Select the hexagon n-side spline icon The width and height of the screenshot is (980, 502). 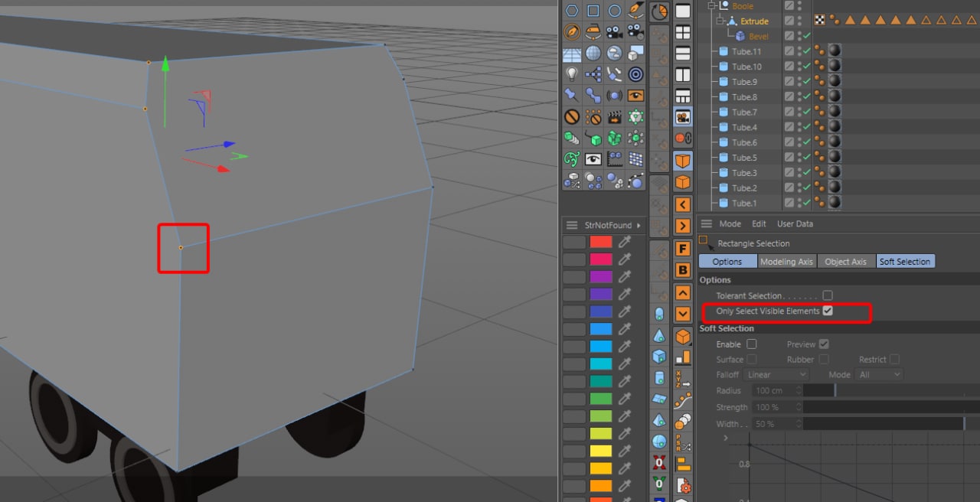click(572, 11)
